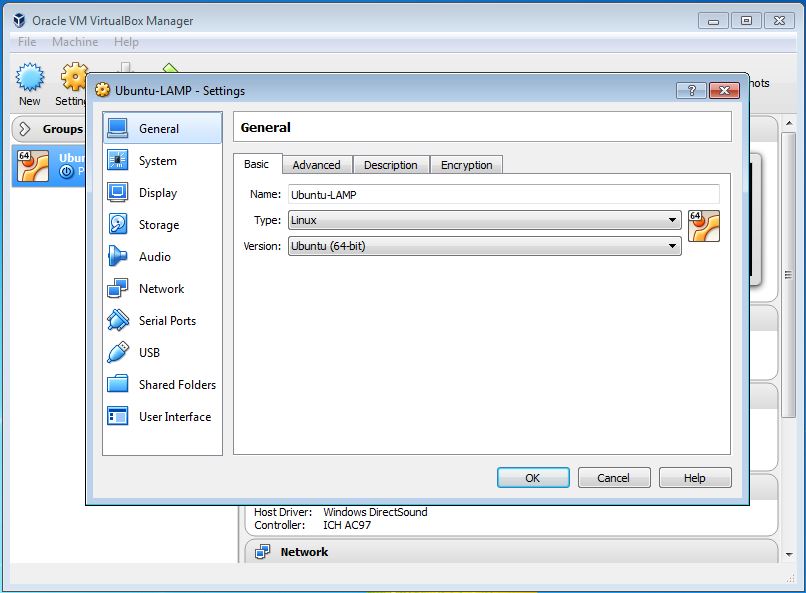Click the question mark help button in title bar
The width and height of the screenshot is (806, 593).
tap(691, 90)
